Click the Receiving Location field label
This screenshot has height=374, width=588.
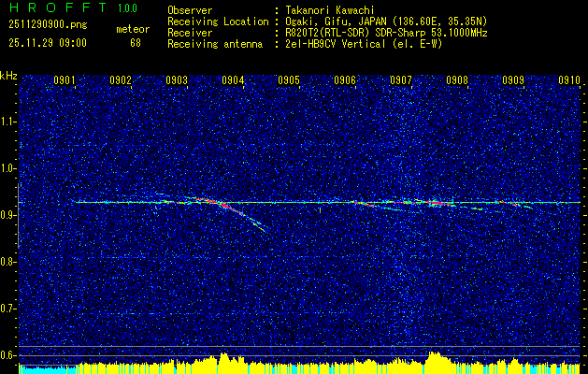click(218, 22)
